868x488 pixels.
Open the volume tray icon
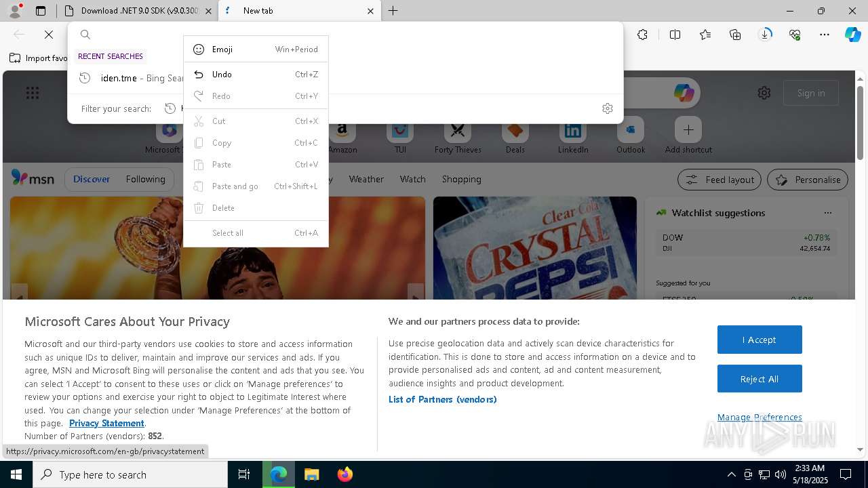(780, 474)
